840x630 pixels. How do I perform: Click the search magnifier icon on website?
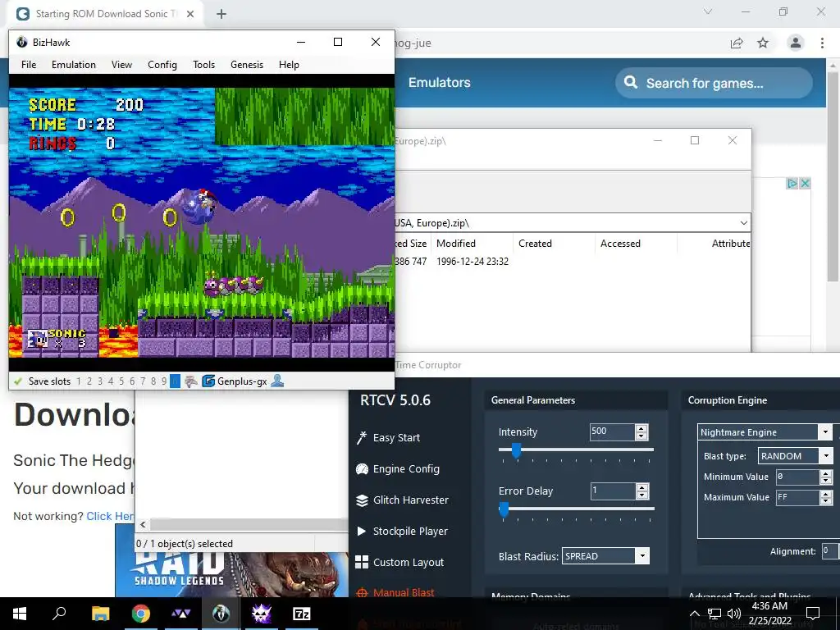pyautogui.click(x=631, y=83)
